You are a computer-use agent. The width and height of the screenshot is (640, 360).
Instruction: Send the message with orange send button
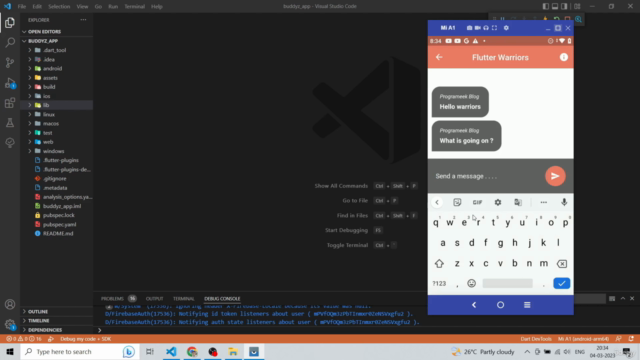coord(555,176)
